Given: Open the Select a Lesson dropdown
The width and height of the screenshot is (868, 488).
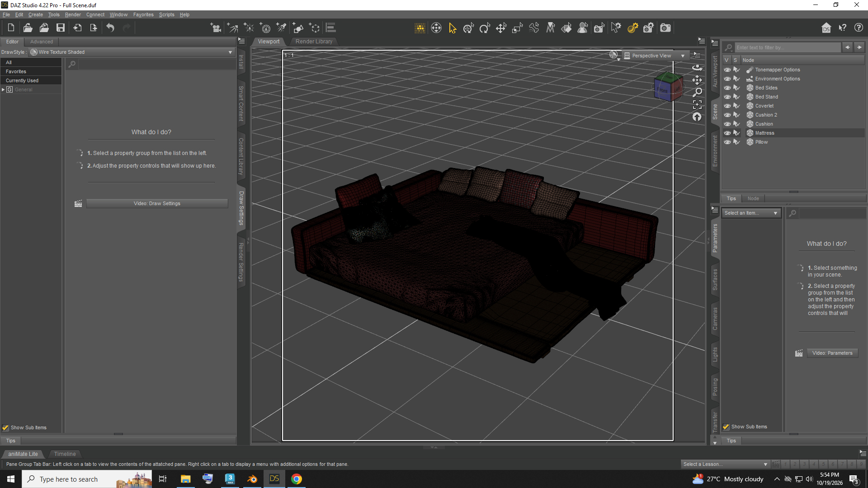Looking at the screenshot, I should pos(725,464).
